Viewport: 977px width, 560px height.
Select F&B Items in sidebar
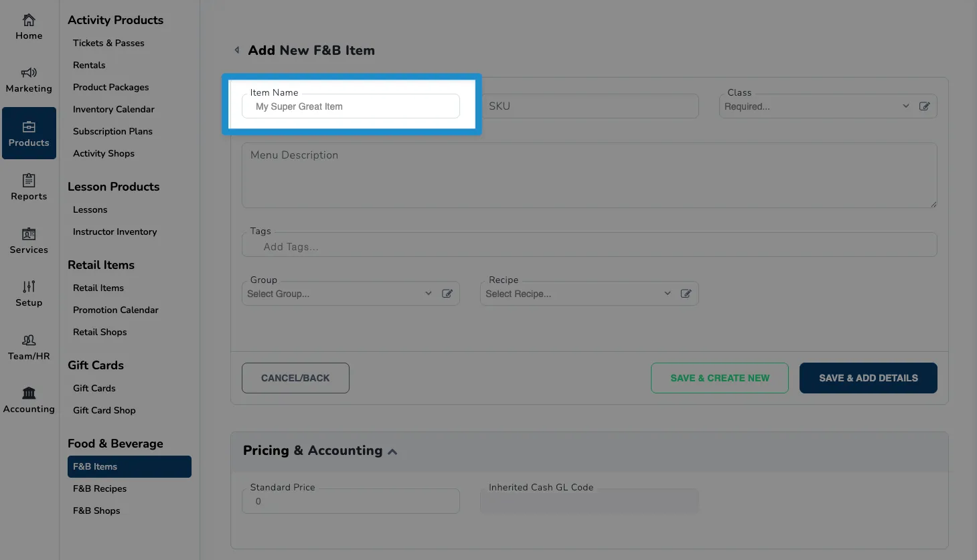coord(129,466)
